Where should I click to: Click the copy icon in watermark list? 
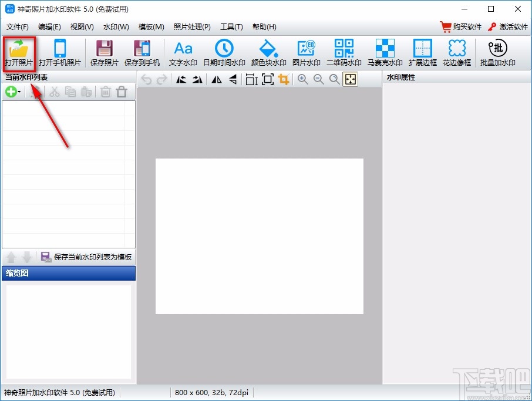click(70, 92)
